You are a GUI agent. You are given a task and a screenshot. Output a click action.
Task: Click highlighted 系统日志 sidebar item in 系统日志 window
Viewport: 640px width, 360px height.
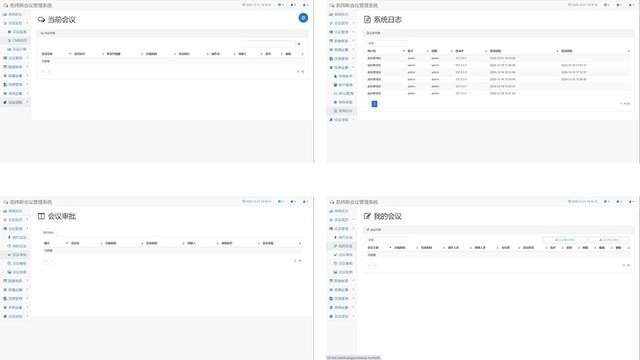pyautogui.click(x=342, y=111)
